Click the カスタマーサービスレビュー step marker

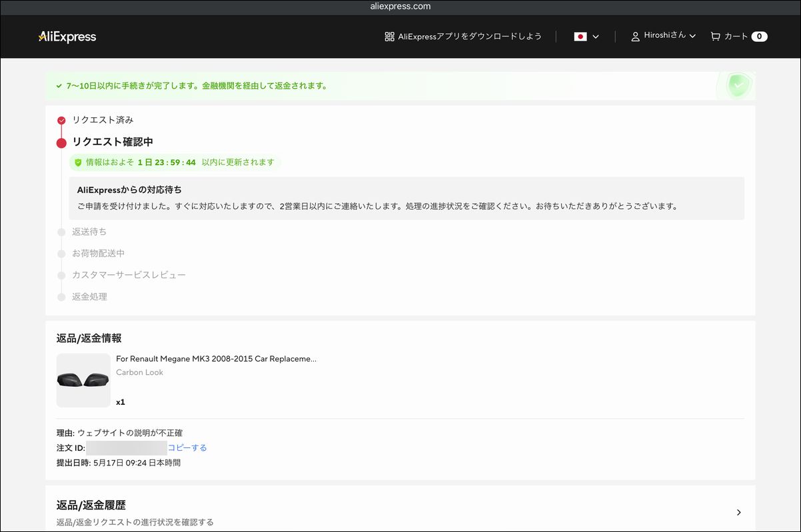[x=61, y=276]
